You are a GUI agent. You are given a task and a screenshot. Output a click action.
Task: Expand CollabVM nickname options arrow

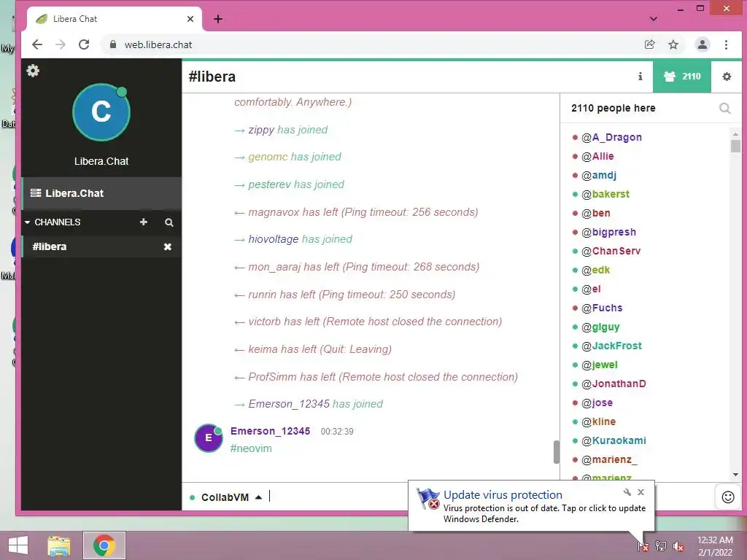coord(258,497)
